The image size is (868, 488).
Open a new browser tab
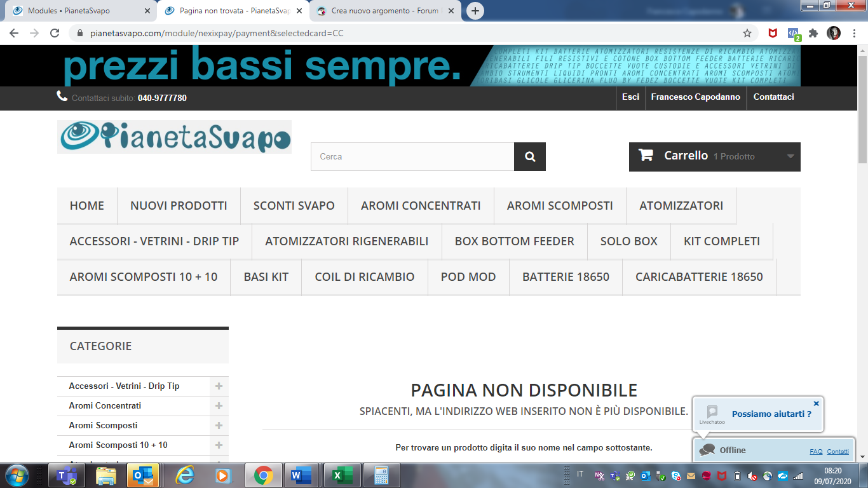[475, 11]
